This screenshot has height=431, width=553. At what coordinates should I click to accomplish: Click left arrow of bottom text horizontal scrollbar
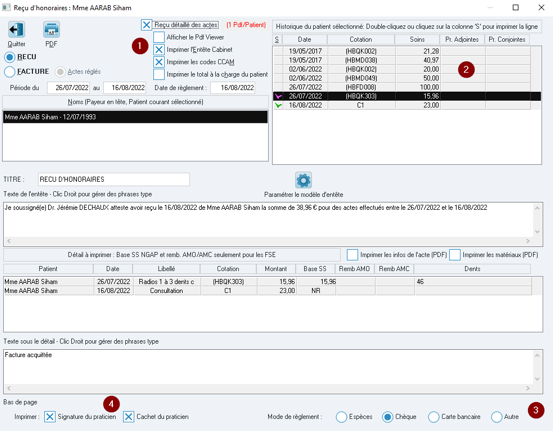tap(9, 388)
